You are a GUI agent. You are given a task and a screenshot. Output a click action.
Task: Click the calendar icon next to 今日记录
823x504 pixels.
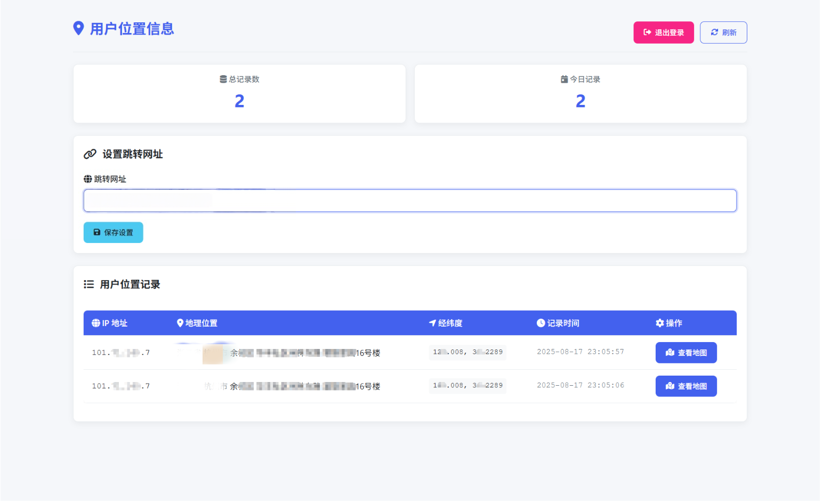(x=564, y=79)
